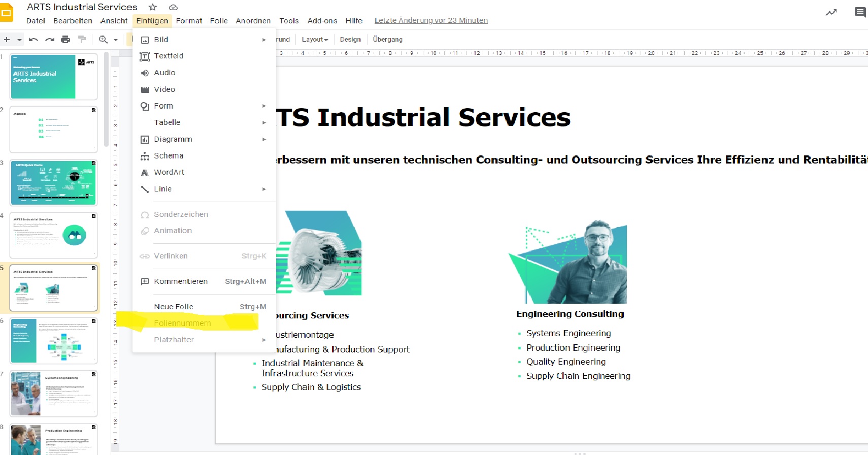Expand the new slide layout arrow
The height and width of the screenshot is (455, 868).
(x=19, y=40)
